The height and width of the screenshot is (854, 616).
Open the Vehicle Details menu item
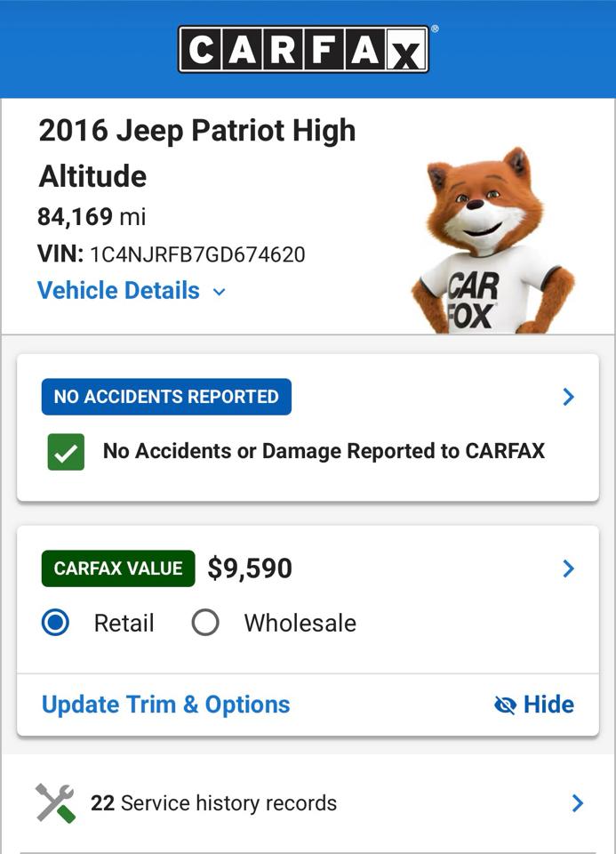(117, 291)
